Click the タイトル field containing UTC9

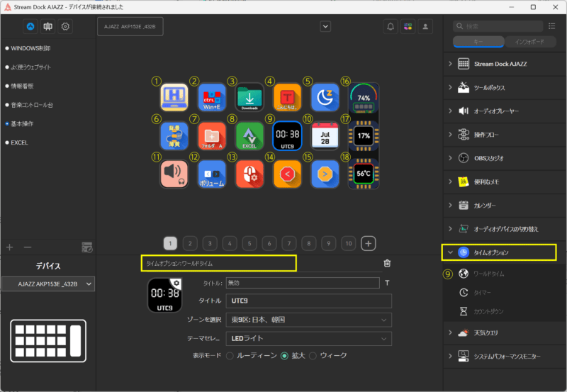(x=309, y=301)
